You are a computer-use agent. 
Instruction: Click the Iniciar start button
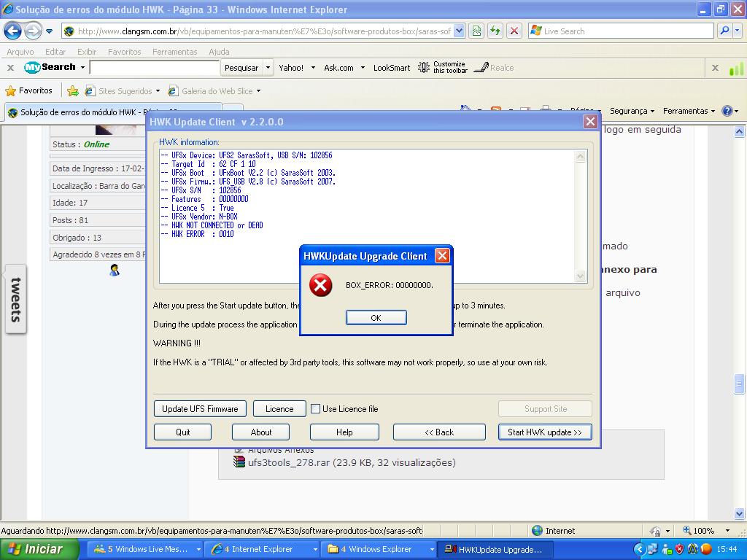point(39,549)
